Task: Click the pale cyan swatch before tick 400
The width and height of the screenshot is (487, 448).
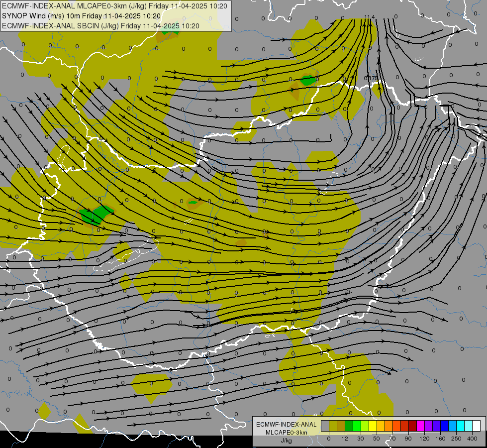Action: click(x=469, y=426)
